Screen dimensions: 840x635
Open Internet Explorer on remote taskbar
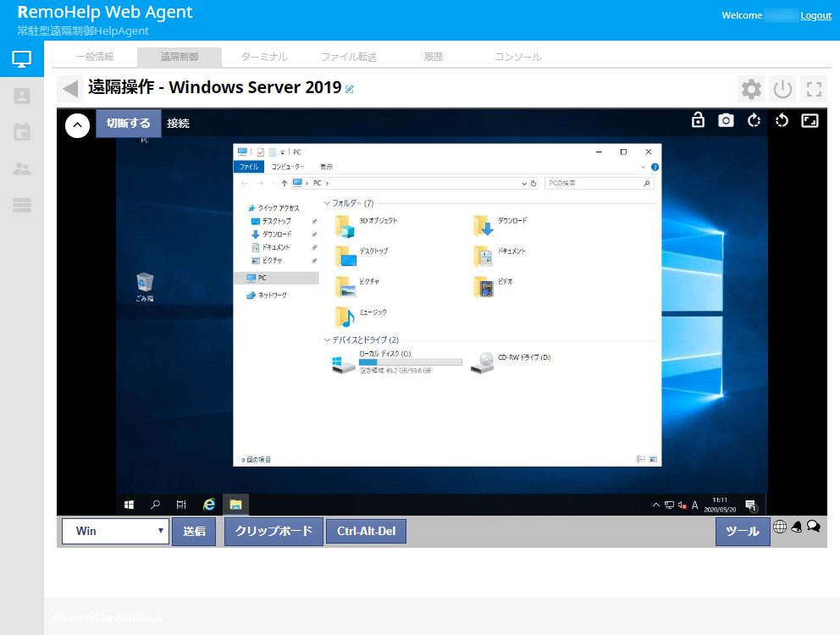pyautogui.click(x=209, y=505)
